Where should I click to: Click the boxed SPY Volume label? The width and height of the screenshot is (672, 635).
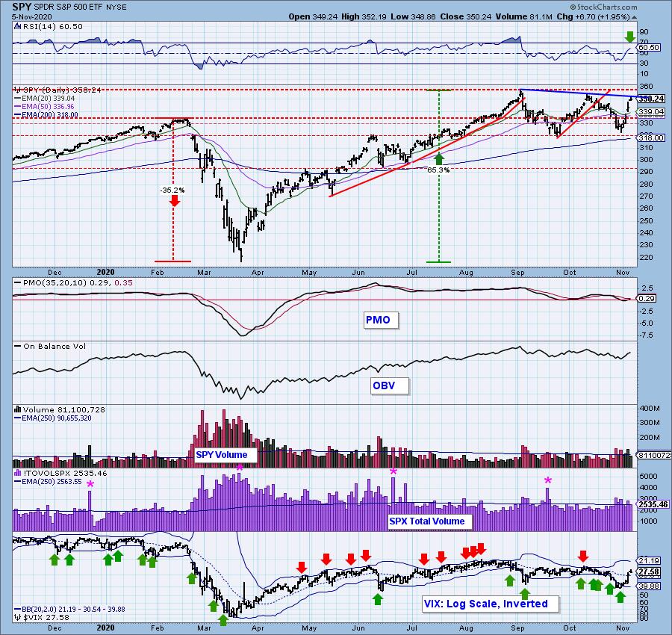point(225,454)
